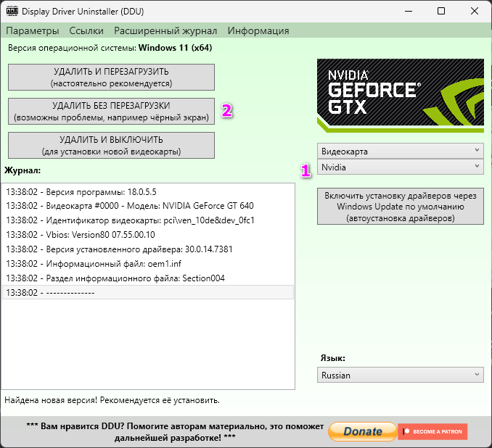The width and height of the screenshot is (492, 448).
Task: Select log line with driver version 30.0.14.7381
Action: coord(148,249)
